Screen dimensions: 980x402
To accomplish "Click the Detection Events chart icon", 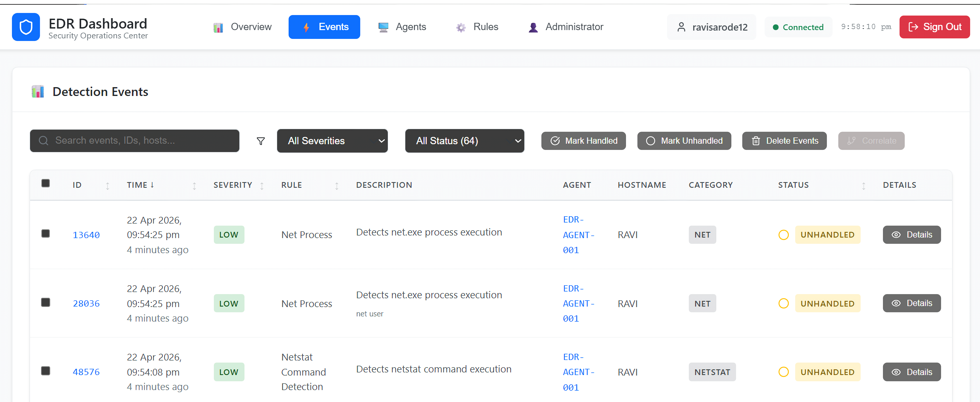I will point(38,92).
